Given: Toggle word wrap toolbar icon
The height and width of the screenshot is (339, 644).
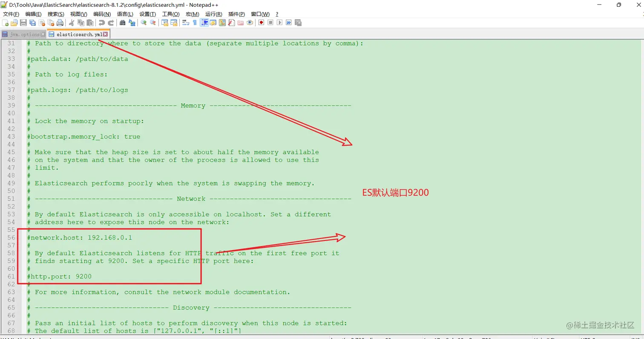Looking at the screenshot, I should pos(186,23).
